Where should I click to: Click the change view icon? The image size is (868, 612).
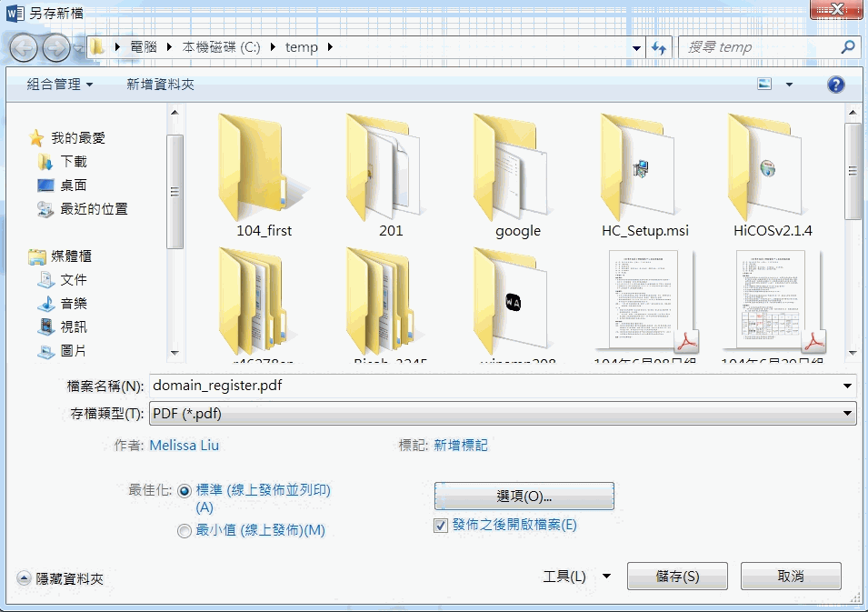coord(765,85)
